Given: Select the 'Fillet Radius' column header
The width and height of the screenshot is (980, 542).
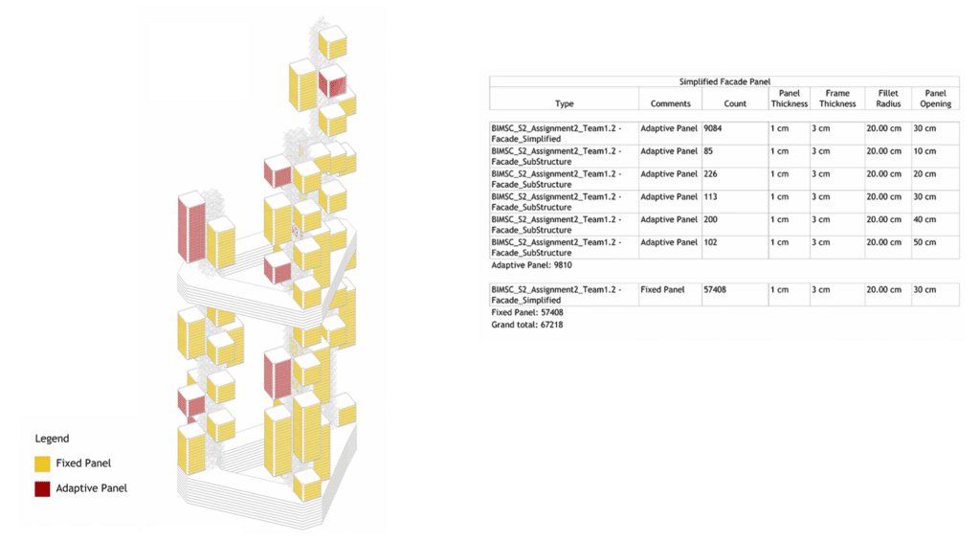Looking at the screenshot, I should click(887, 99).
